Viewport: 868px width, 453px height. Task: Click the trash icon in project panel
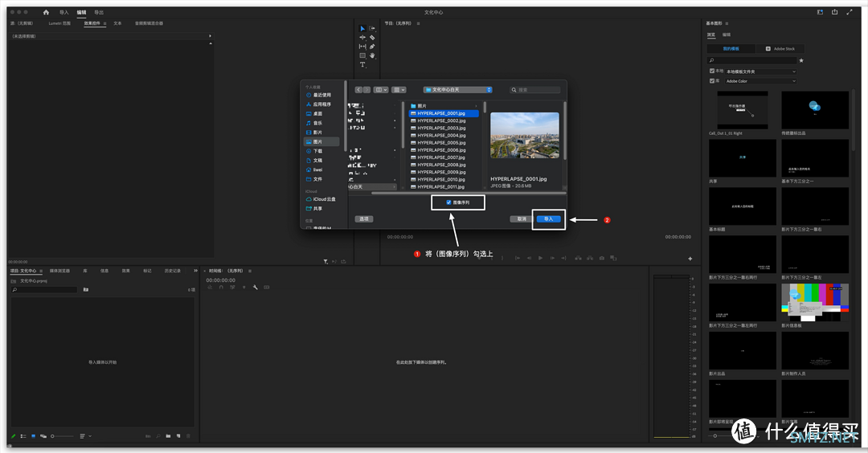pyautogui.click(x=188, y=436)
